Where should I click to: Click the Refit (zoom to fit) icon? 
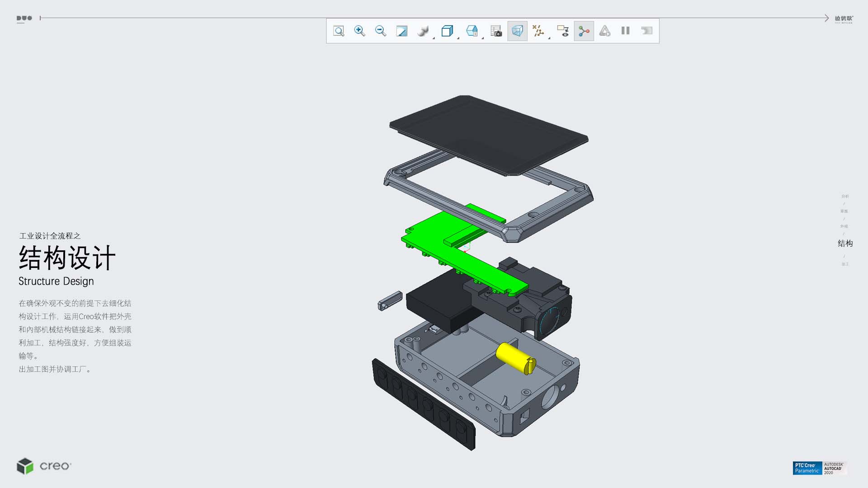[x=339, y=31]
